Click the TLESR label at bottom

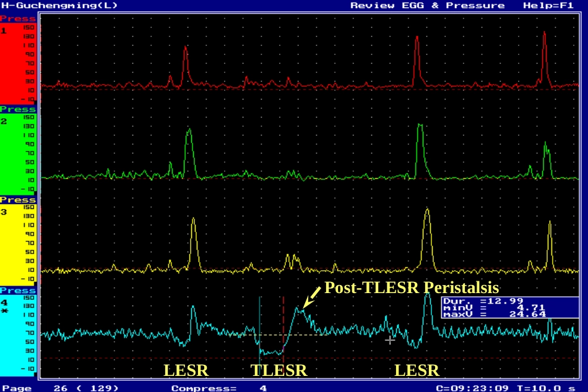[279, 370]
